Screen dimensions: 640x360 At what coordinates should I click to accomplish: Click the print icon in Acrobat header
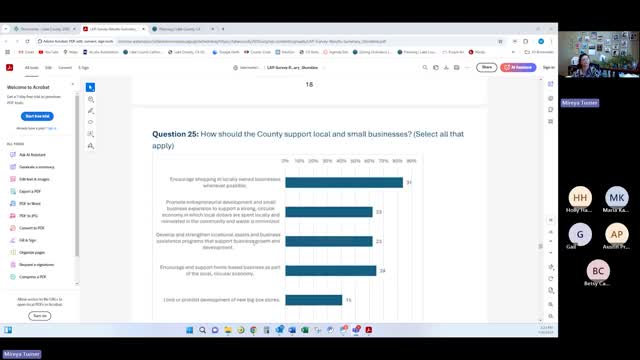coord(457,67)
